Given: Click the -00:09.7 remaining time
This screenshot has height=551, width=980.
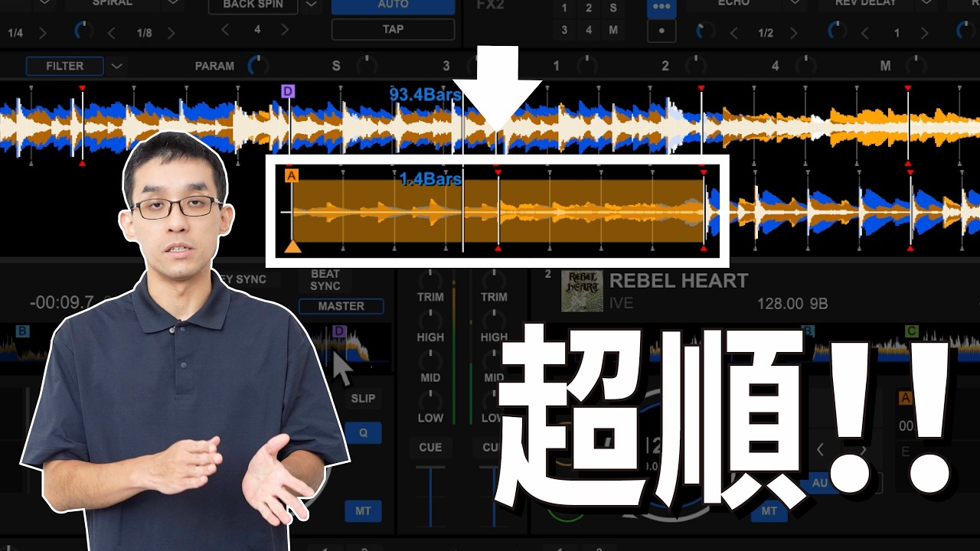Looking at the screenshot, I should tap(62, 303).
